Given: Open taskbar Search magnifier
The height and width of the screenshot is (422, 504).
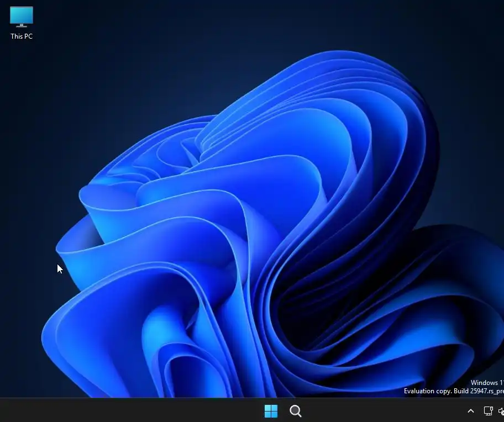Looking at the screenshot, I should (x=296, y=411).
